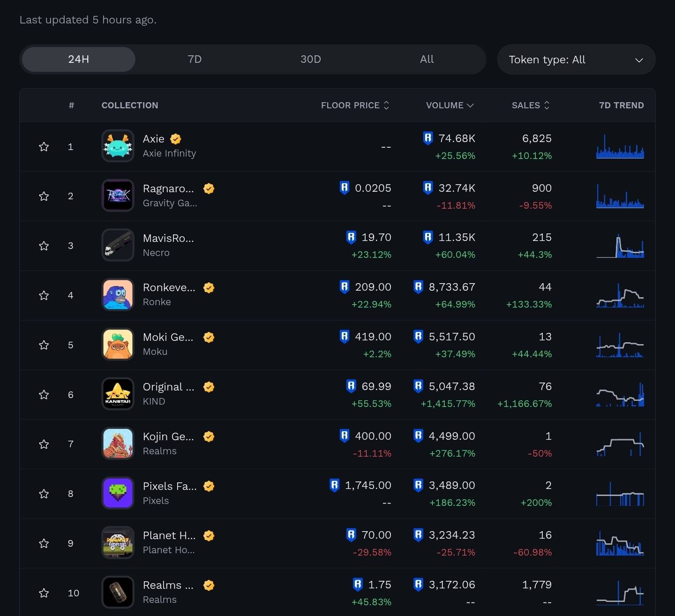Sort collections by Sales column
Viewport: 675px width, 616px height.
tap(530, 105)
